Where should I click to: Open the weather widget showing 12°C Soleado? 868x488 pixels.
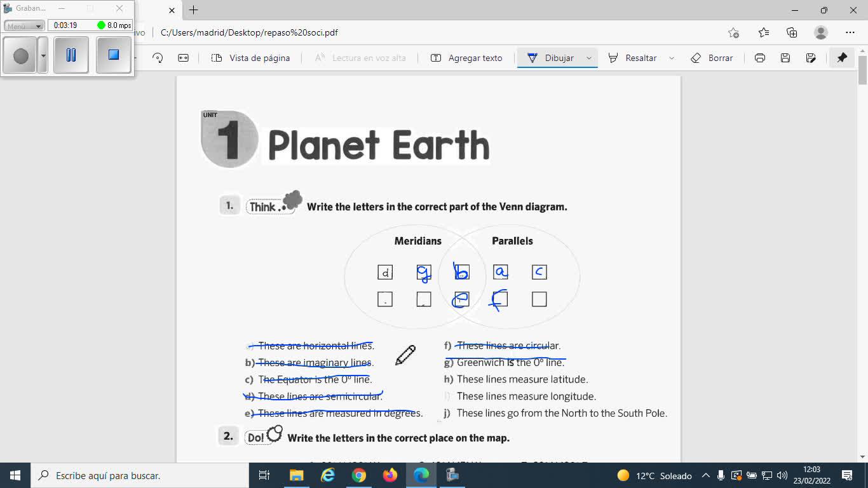tap(654, 475)
